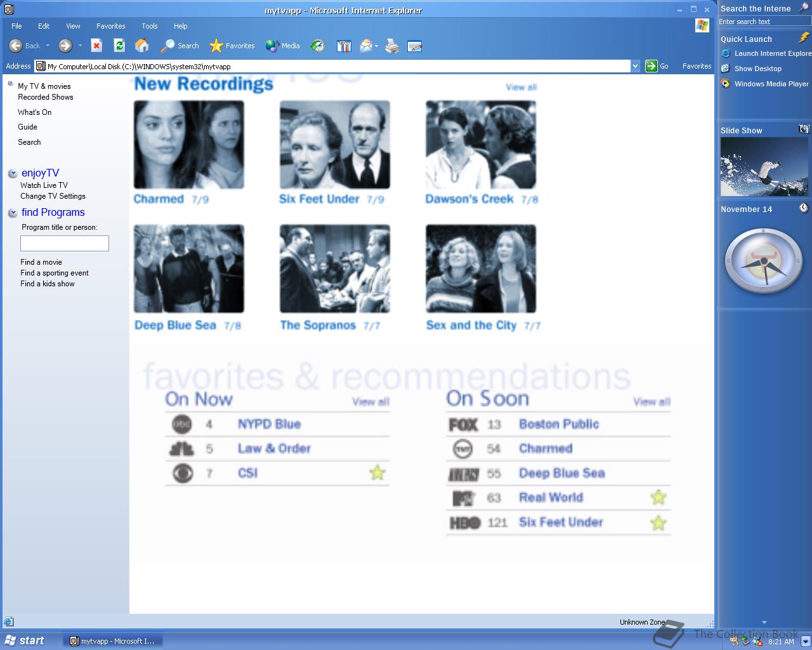
Task: Click the HBO logo for Six Feet Under
Action: pos(465,523)
